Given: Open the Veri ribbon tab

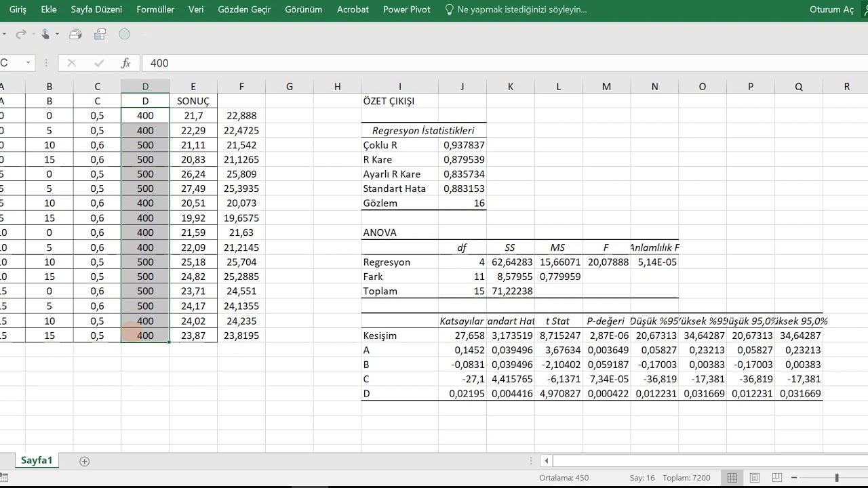Looking at the screenshot, I should (x=196, y=9).
